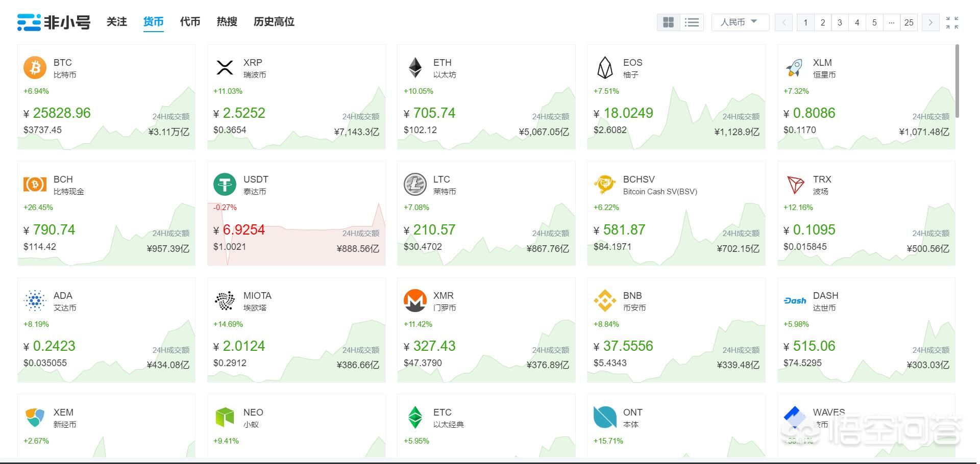This screenshot has width=980, height=464.
Task: Jump to last page 25
Action: coord(909,22)
